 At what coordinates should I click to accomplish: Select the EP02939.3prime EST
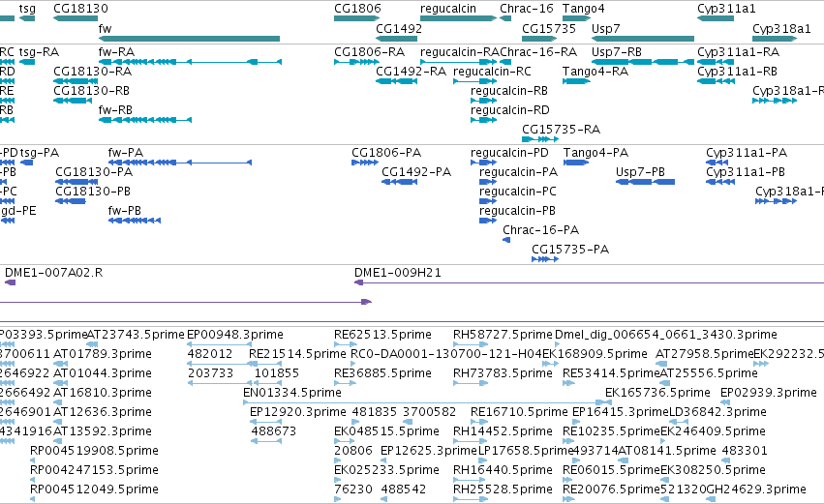pyautogui.click(x=724, y=402)
